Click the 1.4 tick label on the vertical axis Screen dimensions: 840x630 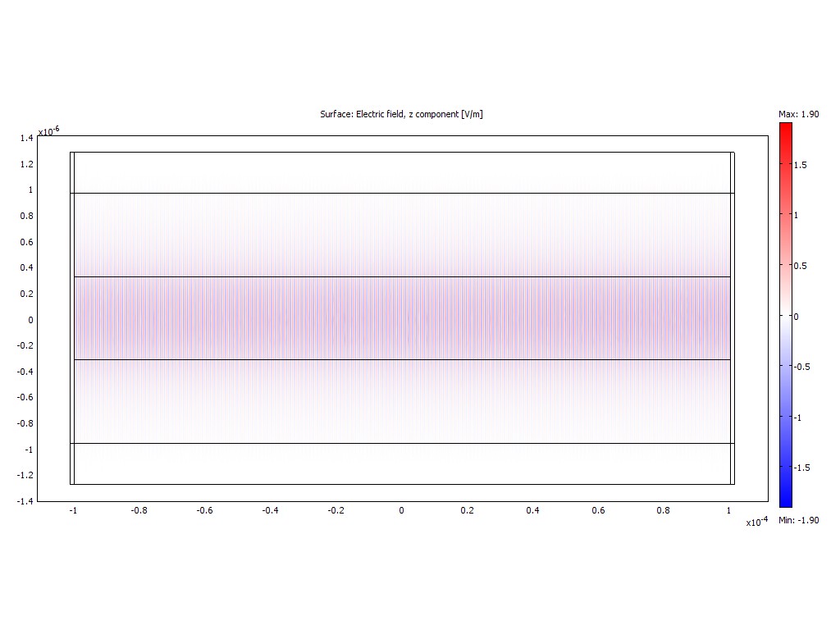pyautogui.click(x=27, y=139)
